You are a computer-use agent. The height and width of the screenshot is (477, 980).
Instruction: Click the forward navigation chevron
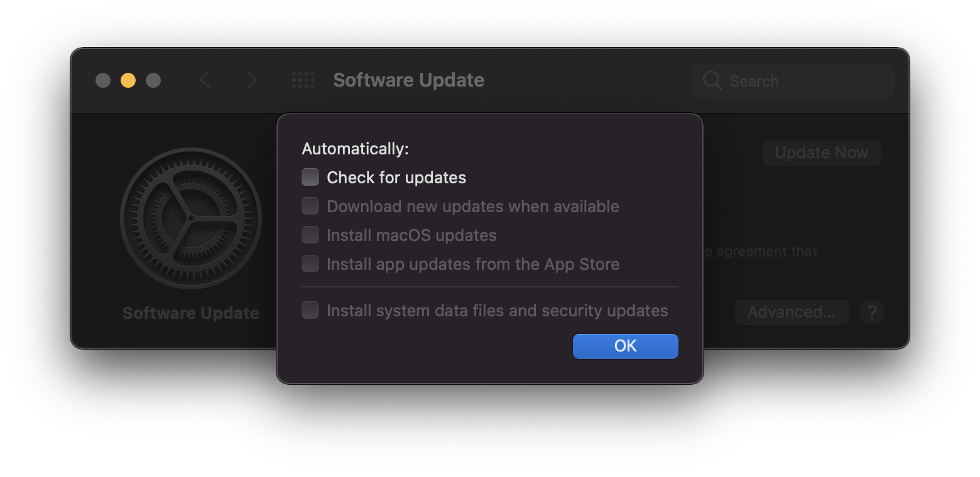(252, 80)
